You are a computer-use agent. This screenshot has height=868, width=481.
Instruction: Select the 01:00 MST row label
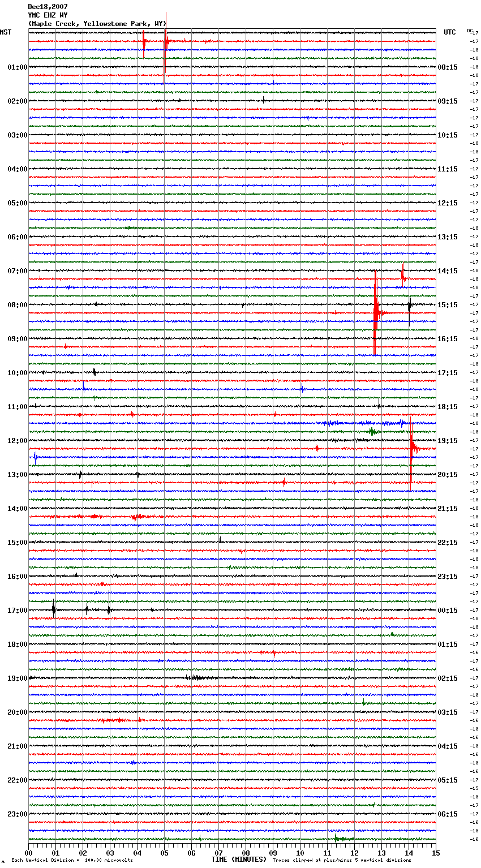tap(18, 67)
